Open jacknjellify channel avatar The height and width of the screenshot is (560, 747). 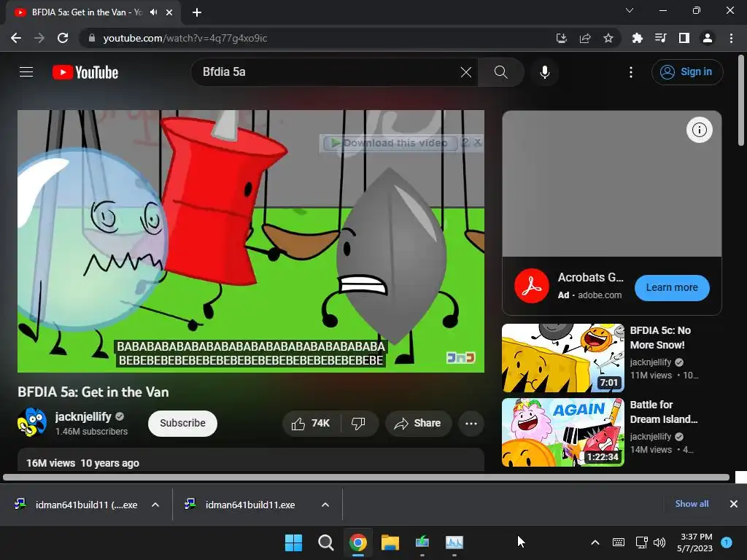click(32, 422)
